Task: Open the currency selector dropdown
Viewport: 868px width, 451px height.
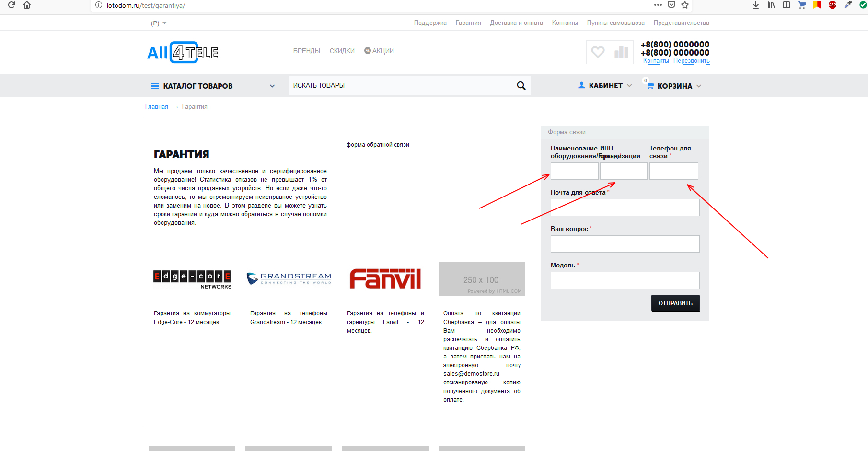Action: pyautogui.click(x=159, y=23)
